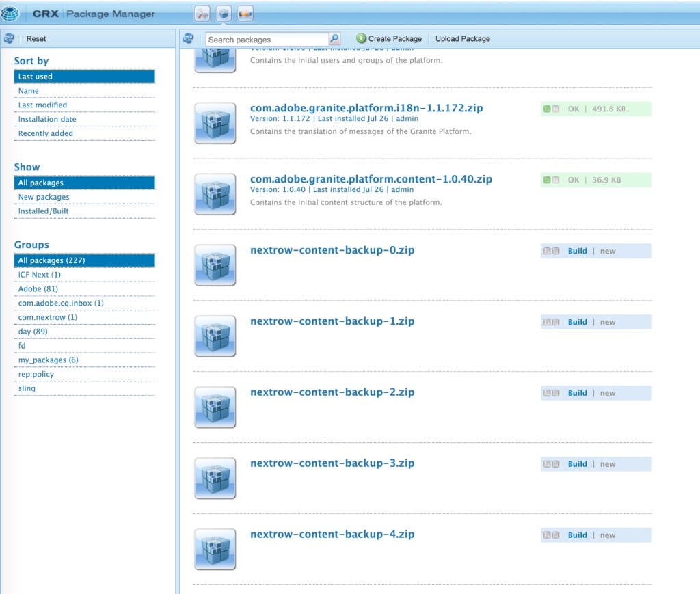Select the day (89) group
This screenshot has width=700, height=594.
(84, 332)
